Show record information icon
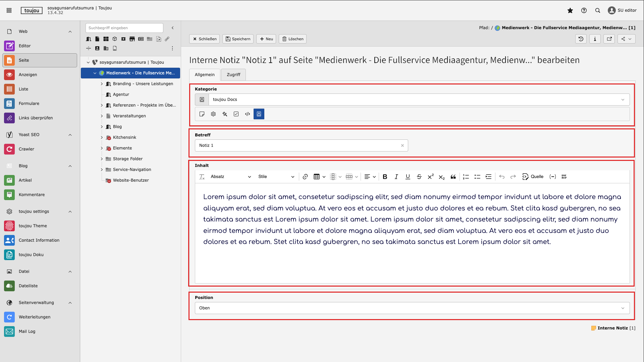 pos(595,39)
